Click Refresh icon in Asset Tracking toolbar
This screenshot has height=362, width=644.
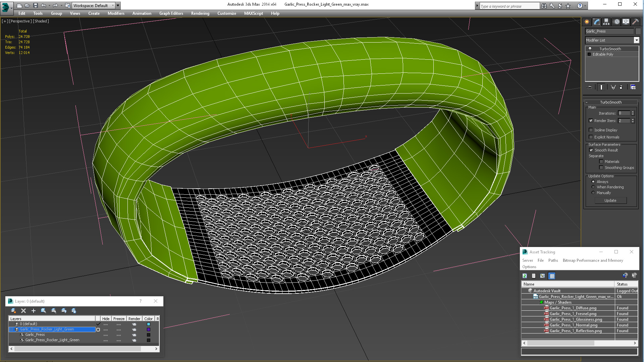click(525, 276)
